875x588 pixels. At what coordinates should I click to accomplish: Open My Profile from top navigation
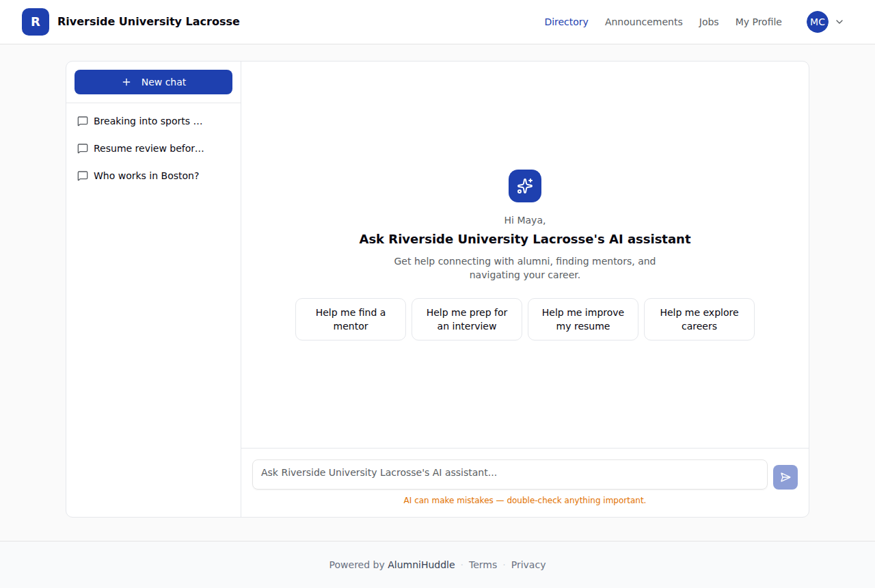(x=759, y=22)
